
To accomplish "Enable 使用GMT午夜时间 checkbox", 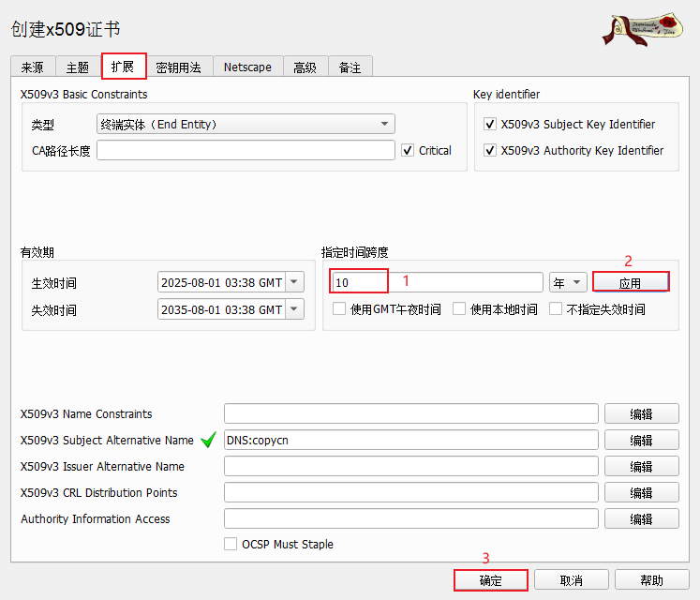I will coord(339,309).
